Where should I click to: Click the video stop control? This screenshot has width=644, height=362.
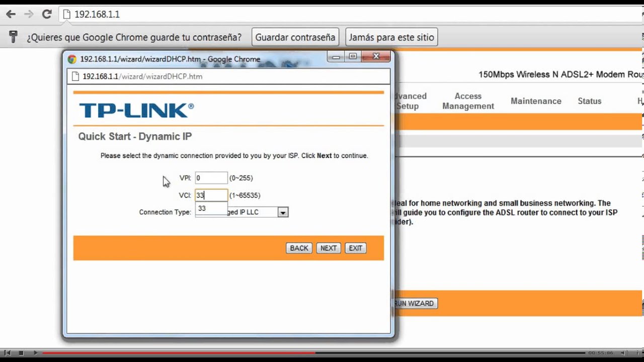pos(21,353)
